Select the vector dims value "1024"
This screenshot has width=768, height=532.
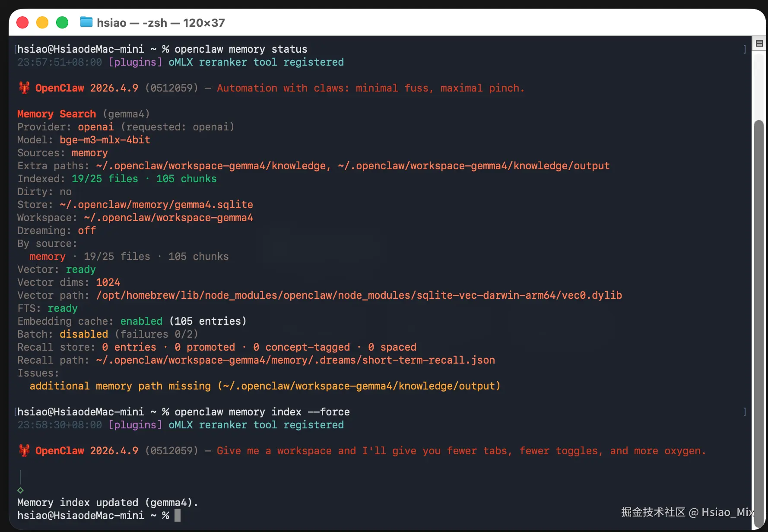(108, 282)
